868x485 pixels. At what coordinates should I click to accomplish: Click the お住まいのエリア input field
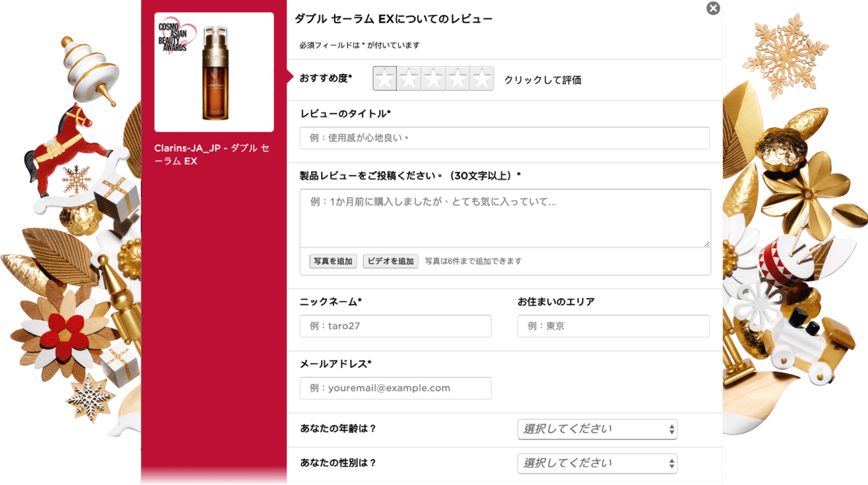(x=613, y=326)
